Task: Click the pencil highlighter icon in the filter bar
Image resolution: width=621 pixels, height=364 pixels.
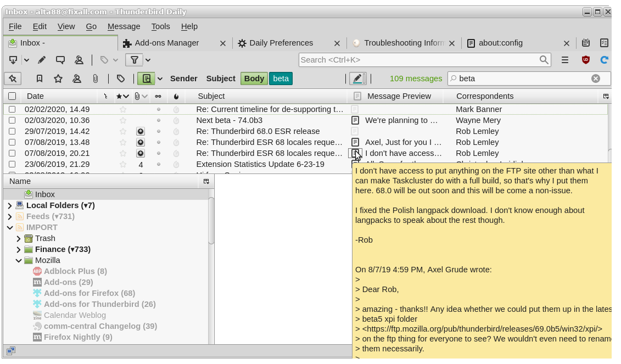Action: [x=357, y=79]
